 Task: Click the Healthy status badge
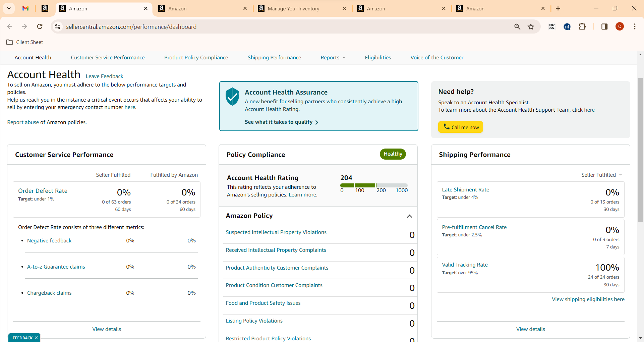pyautogui.click(x=393, y=154)
